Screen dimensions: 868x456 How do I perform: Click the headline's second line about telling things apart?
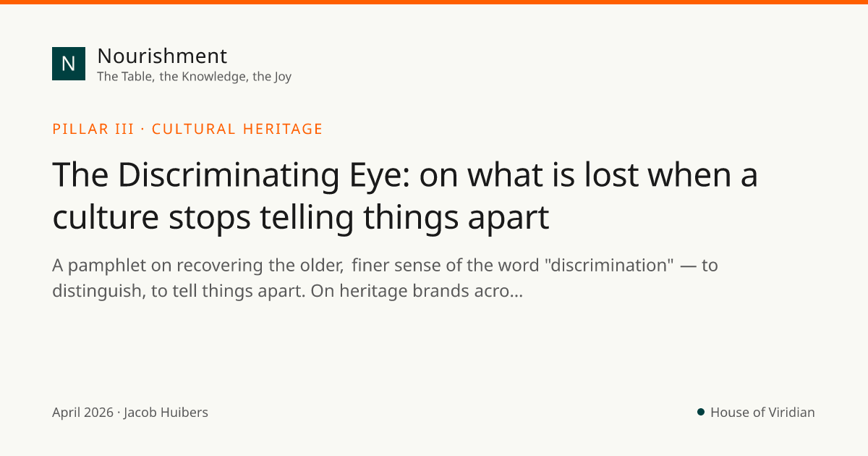[301, 217]
